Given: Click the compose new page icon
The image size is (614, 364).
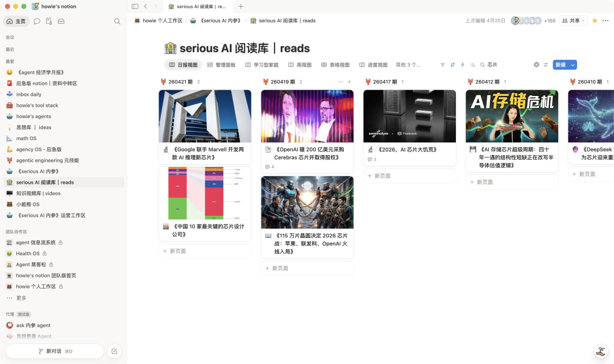Looking at the screenshot, I should click(114, 351).
